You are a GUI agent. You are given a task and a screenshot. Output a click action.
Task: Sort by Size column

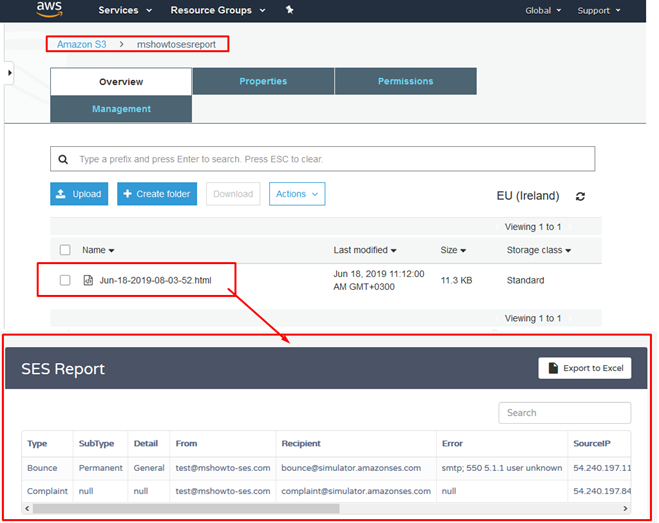(453, 250)
